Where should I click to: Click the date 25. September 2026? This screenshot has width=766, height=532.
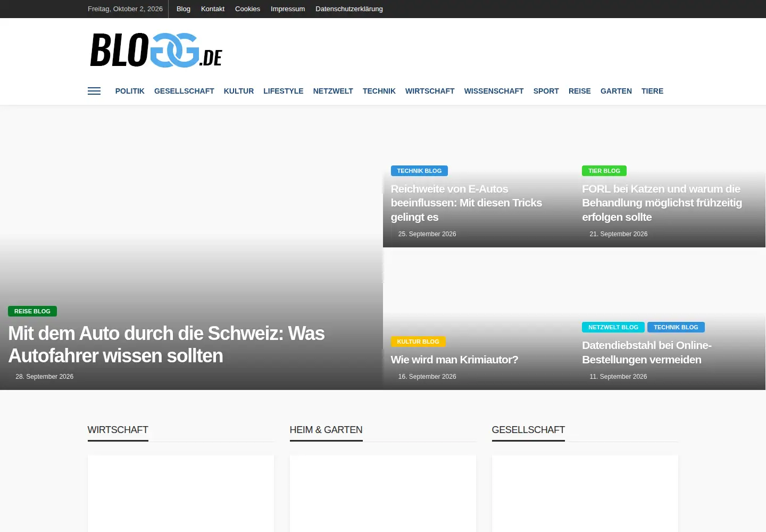[427, 234]
